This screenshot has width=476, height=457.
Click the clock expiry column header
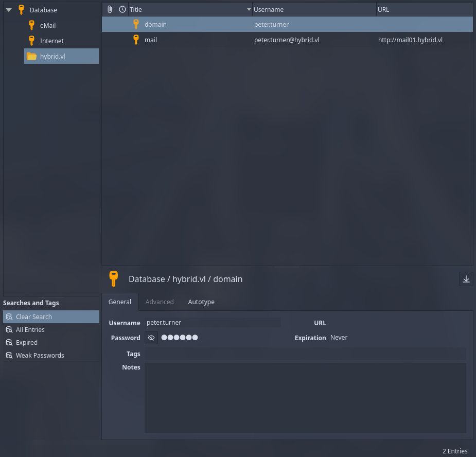coord(122,9)
